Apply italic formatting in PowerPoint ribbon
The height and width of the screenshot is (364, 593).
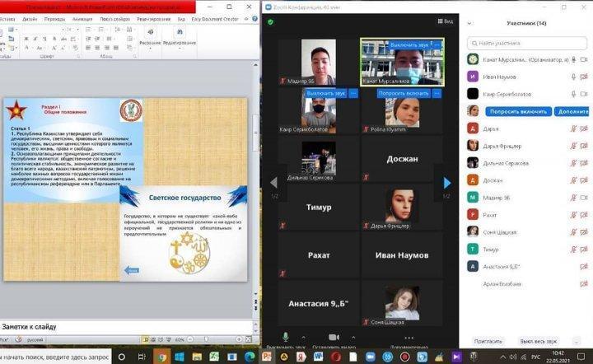(35, 39)
